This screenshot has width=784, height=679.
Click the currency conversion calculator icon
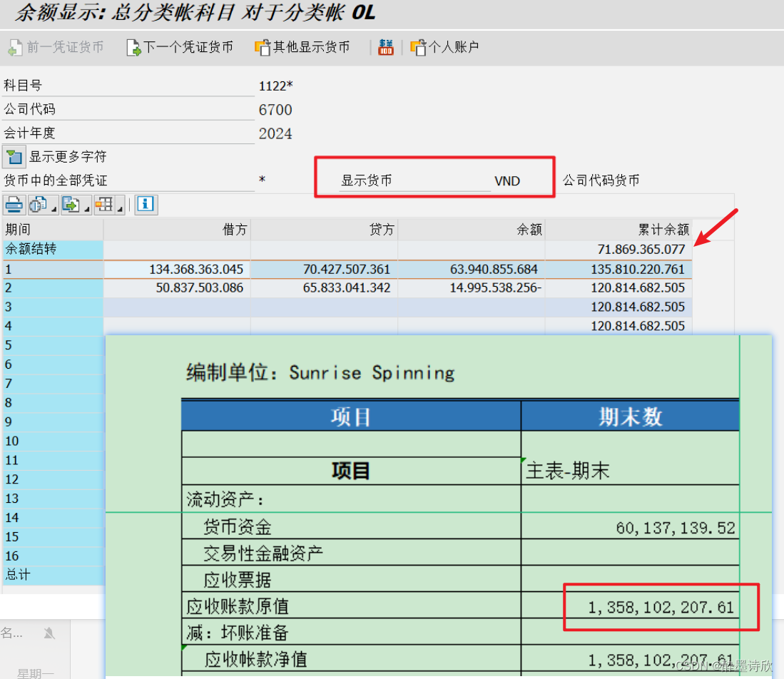386,47
